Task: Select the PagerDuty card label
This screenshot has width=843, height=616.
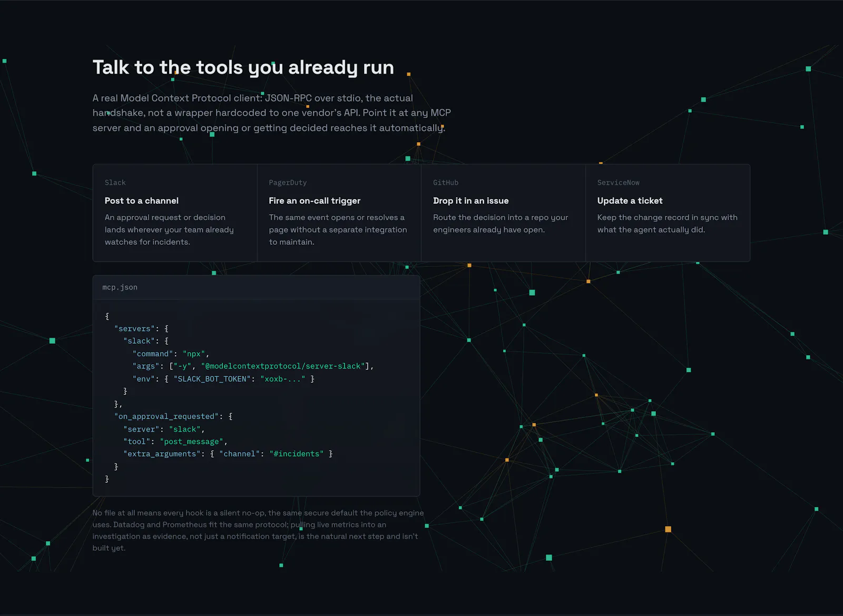Action: click(288, 183)
